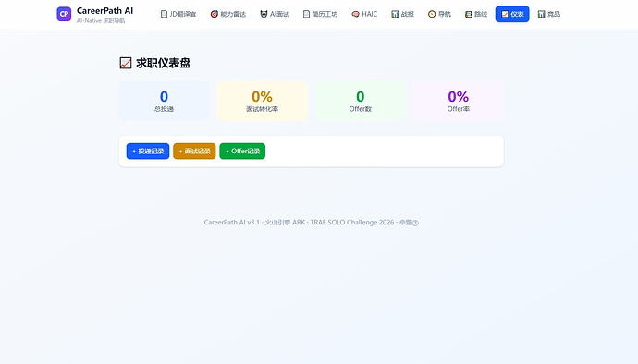Open the AI面试 tab
The width and height of the screenshot is (638, 364).
(x=275, y=14)
